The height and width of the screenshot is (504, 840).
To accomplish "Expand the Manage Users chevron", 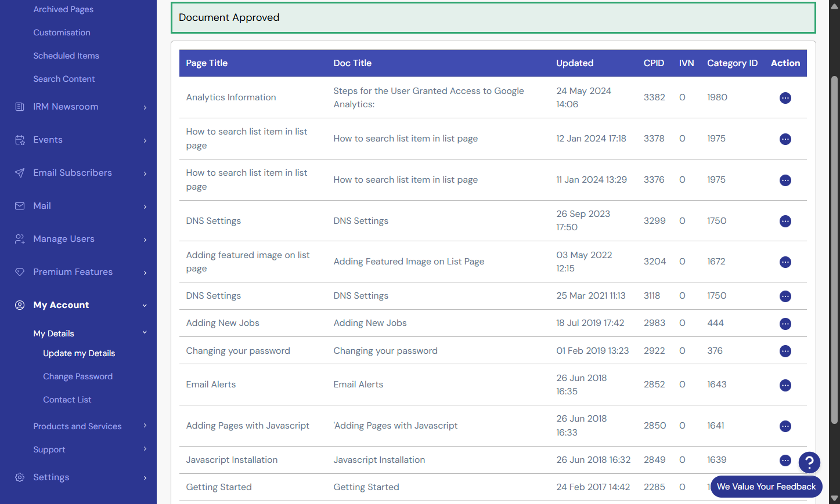I will tap(145, 240).
